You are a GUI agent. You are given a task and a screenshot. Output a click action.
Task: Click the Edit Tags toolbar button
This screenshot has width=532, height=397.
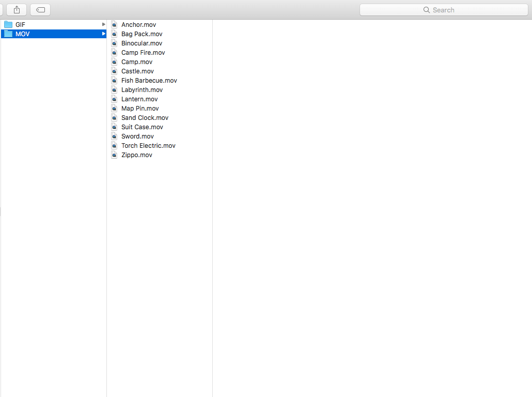click(x=40, y=10)
